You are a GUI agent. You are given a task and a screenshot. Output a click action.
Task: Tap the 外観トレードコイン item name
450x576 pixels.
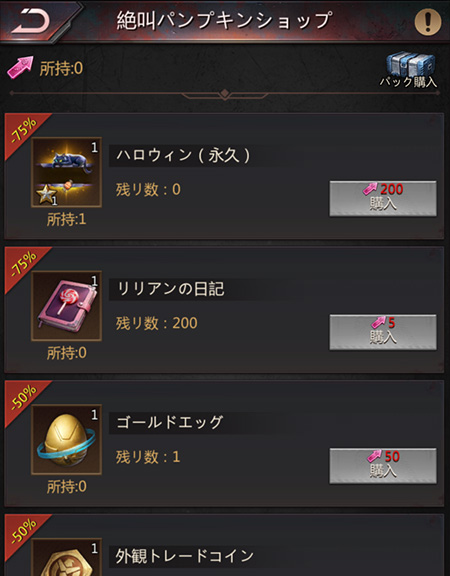pyautogui.click(x=185, y=556)
